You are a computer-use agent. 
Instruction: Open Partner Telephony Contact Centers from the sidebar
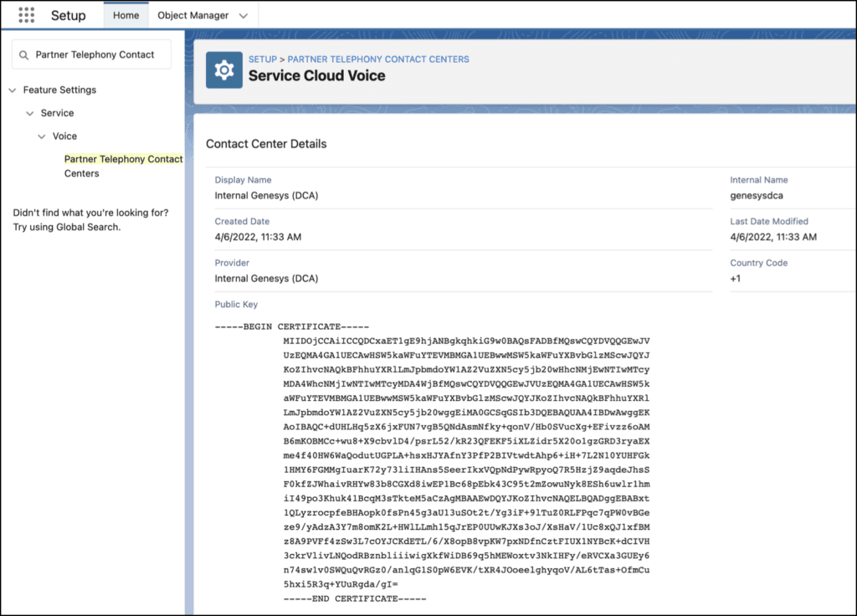click(x=122, y=159)
